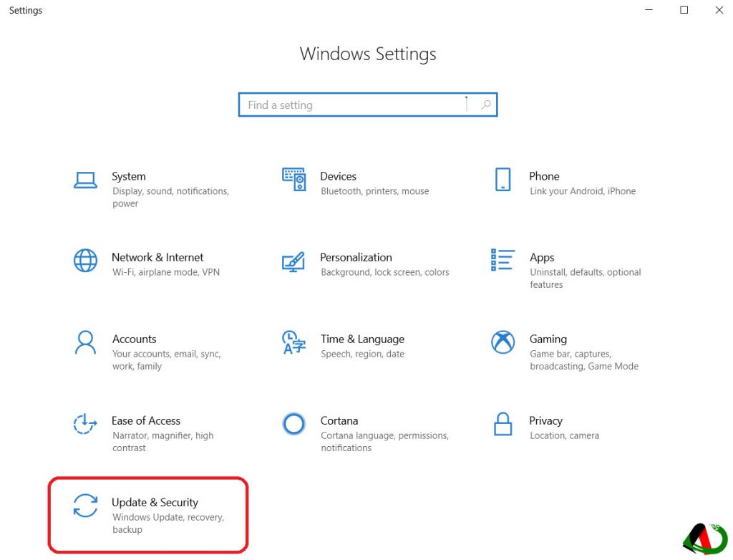Open the Ease of Access icon
Viewport: 733px width, 560px height.
86,424
